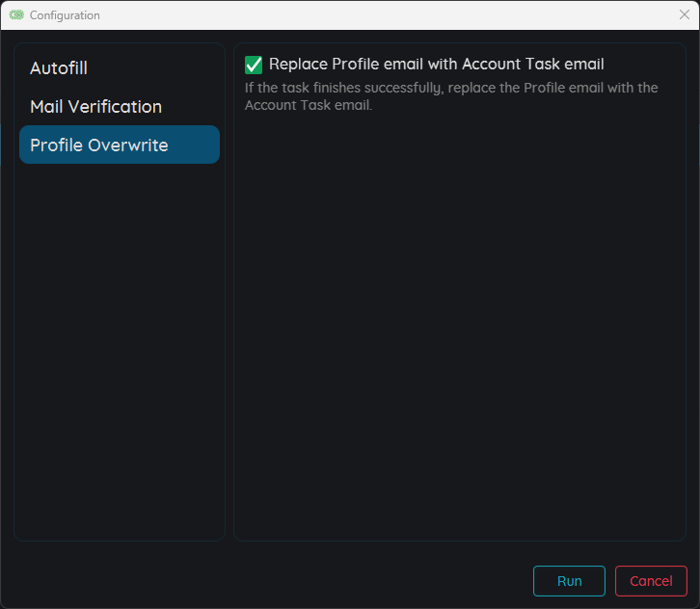
Task: Click the Configuration window title text
Action: [65, 15]
